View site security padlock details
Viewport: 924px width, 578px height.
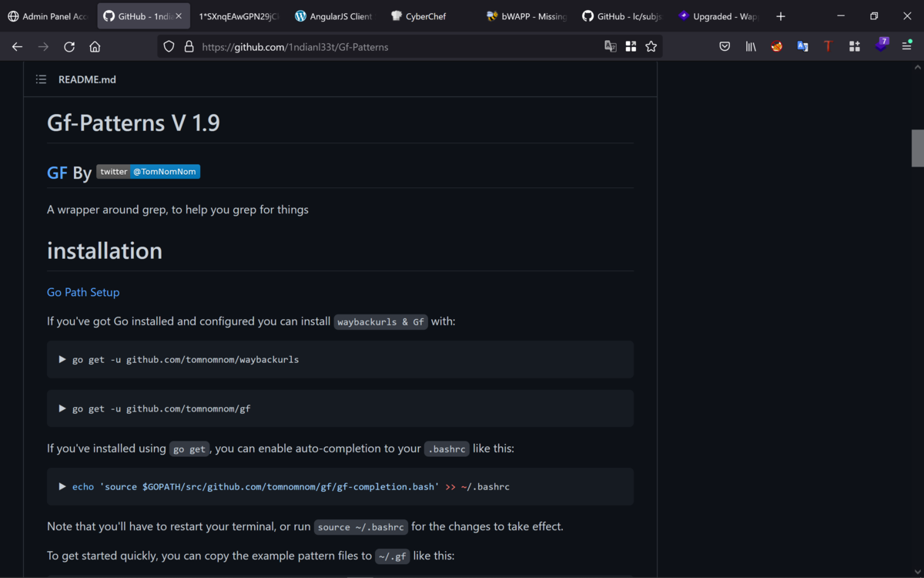click(189, 47)
